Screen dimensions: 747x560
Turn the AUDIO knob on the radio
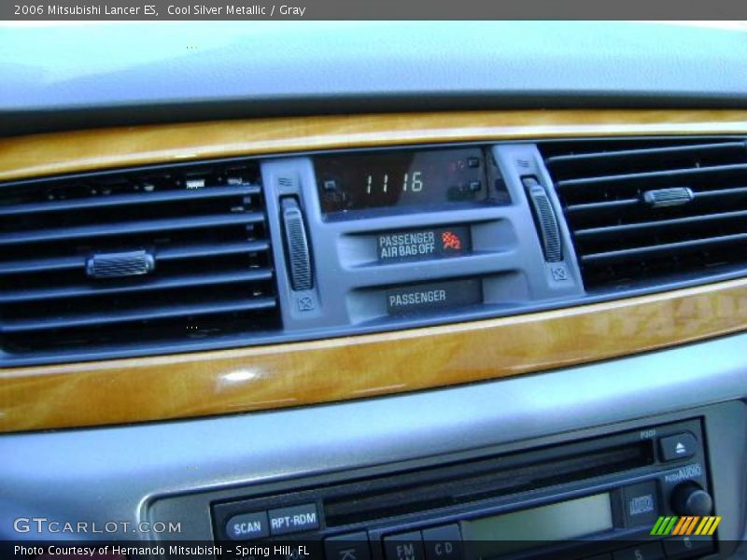point(691,500)
